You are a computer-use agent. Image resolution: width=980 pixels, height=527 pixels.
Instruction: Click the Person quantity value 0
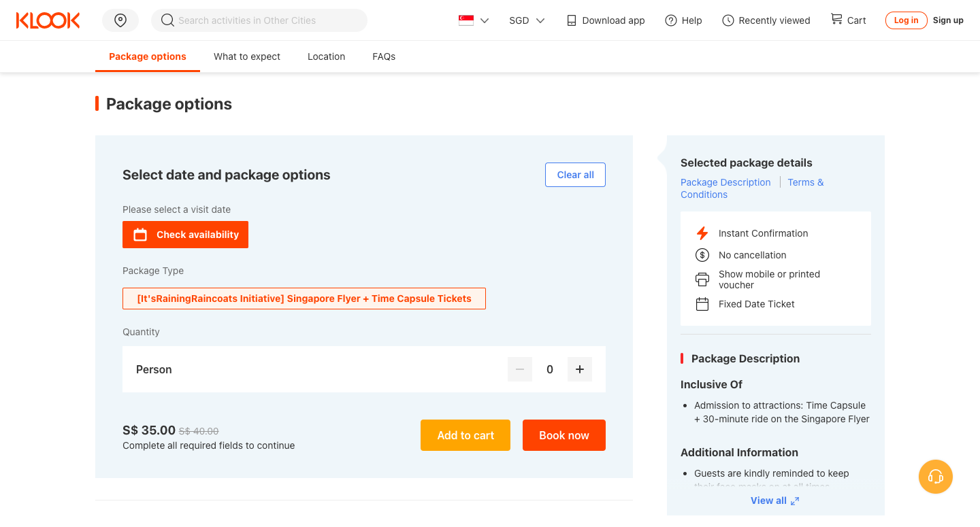(550, 369)
